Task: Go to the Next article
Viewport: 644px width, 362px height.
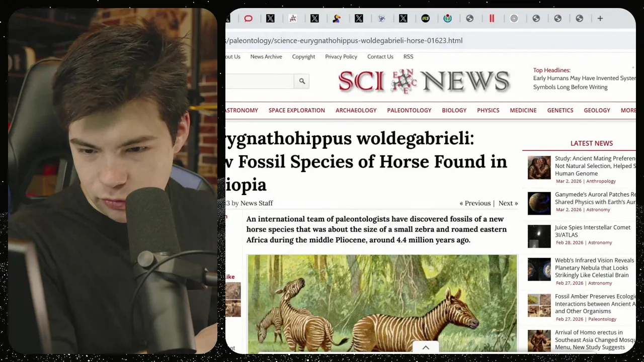Action: pos(508,203)
